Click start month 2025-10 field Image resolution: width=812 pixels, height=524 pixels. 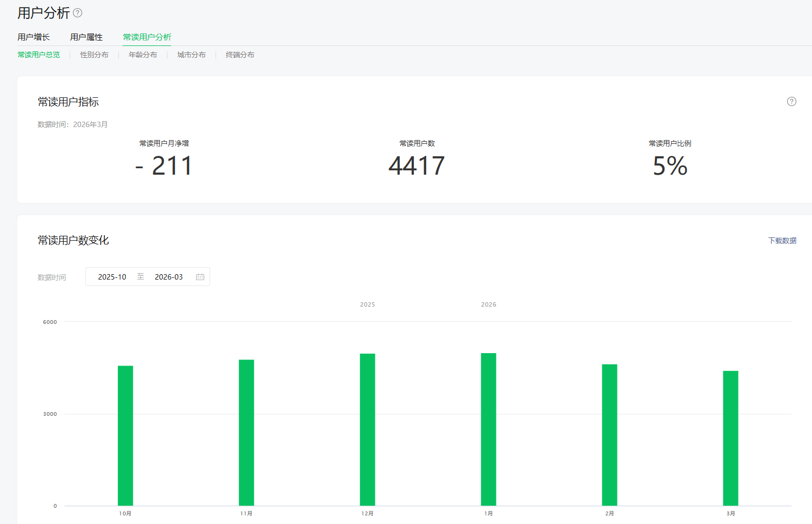[x=112, y=277]
